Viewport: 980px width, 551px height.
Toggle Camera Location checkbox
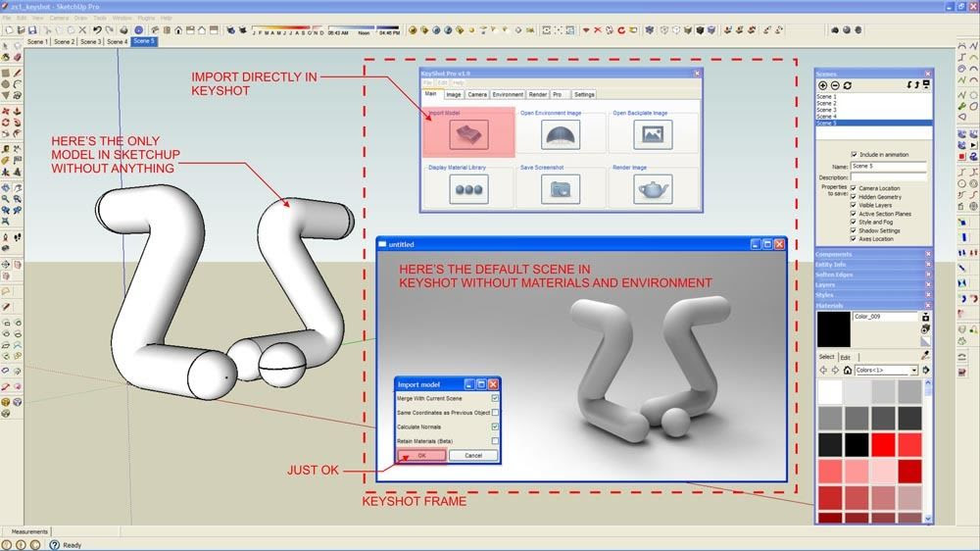(854, 188)
